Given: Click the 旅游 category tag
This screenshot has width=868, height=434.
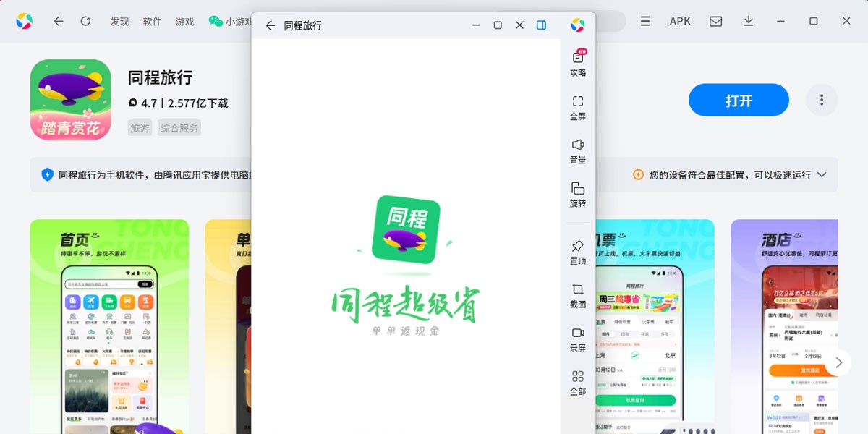Looking at the screenshot, I should tap(140, 128).
